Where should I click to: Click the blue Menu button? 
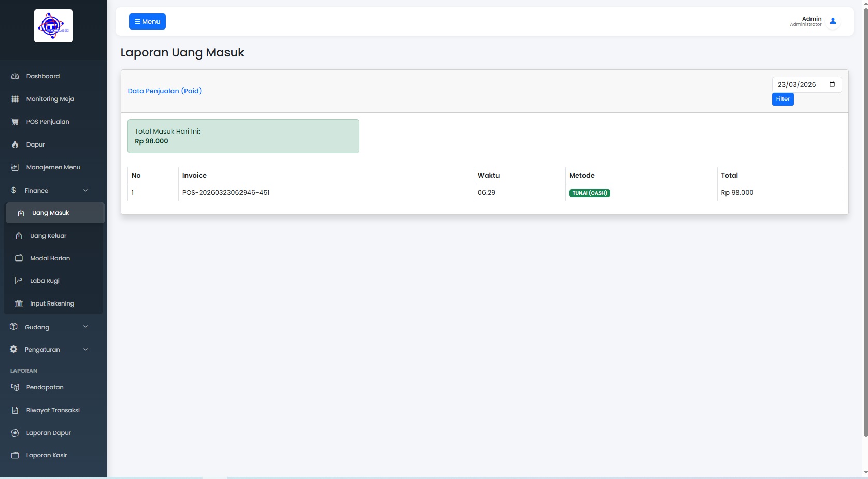click(147, 22)
